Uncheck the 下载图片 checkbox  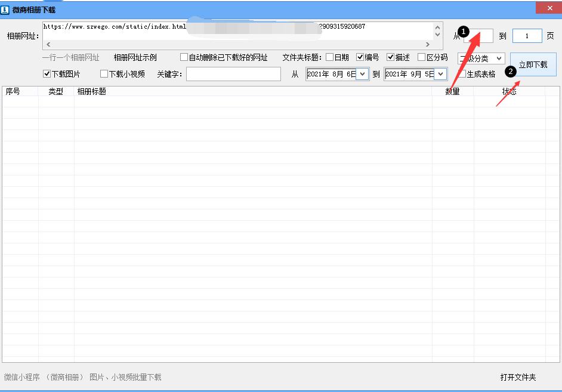tap(47, 74)
